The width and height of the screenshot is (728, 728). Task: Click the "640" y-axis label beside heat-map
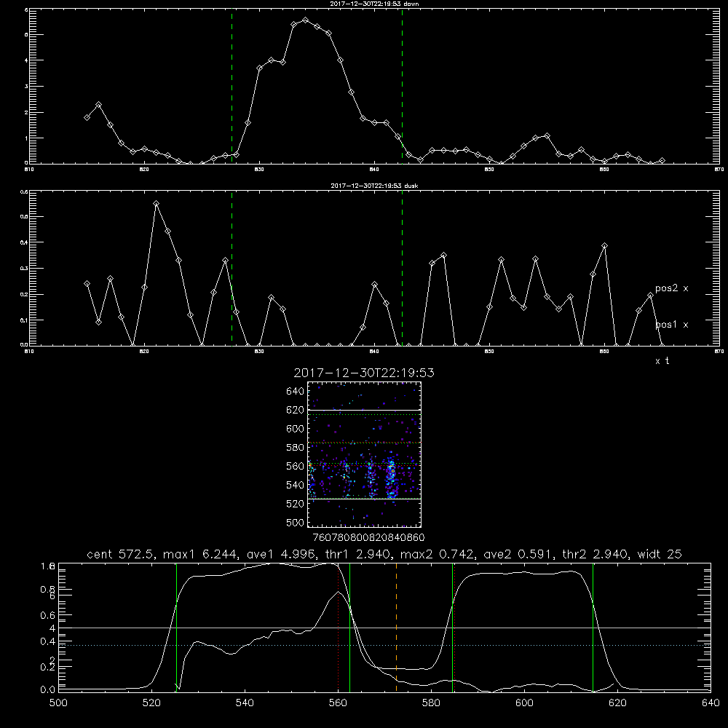(295, 392)
